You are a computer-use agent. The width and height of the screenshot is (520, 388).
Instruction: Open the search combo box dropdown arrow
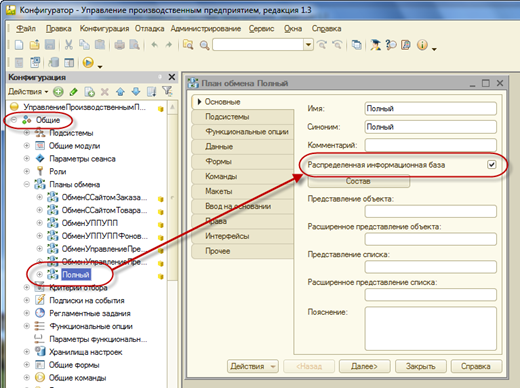tap(308, 45)
